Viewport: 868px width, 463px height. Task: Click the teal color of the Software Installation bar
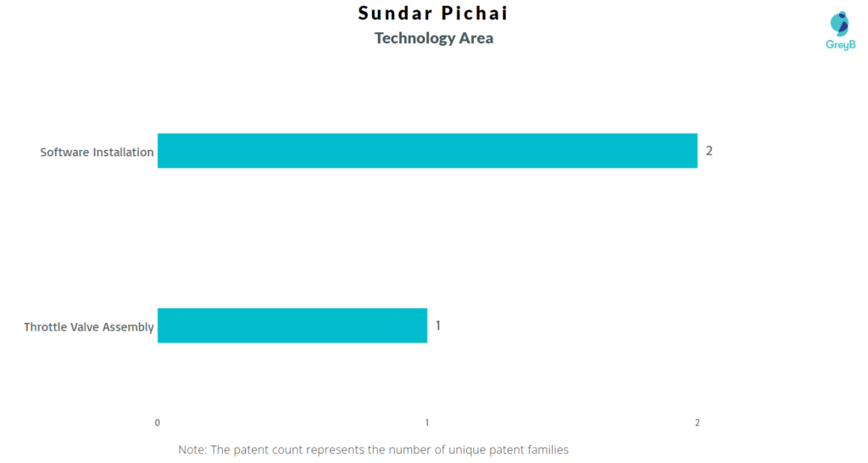coord(427,151)
